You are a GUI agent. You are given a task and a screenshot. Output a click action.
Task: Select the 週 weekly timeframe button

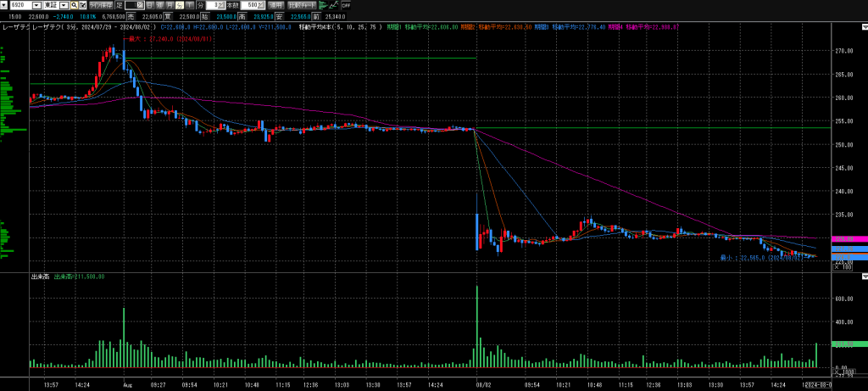[159, 5]
